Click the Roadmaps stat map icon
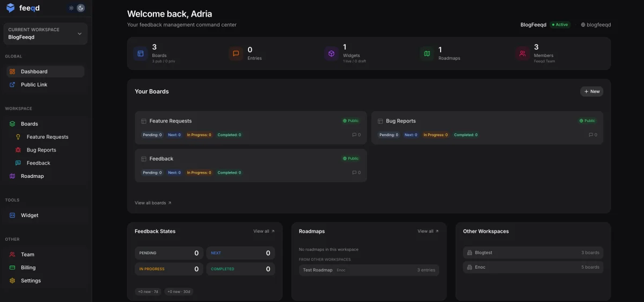This screenshot has width=644, height=302. (x=427, y=54)
